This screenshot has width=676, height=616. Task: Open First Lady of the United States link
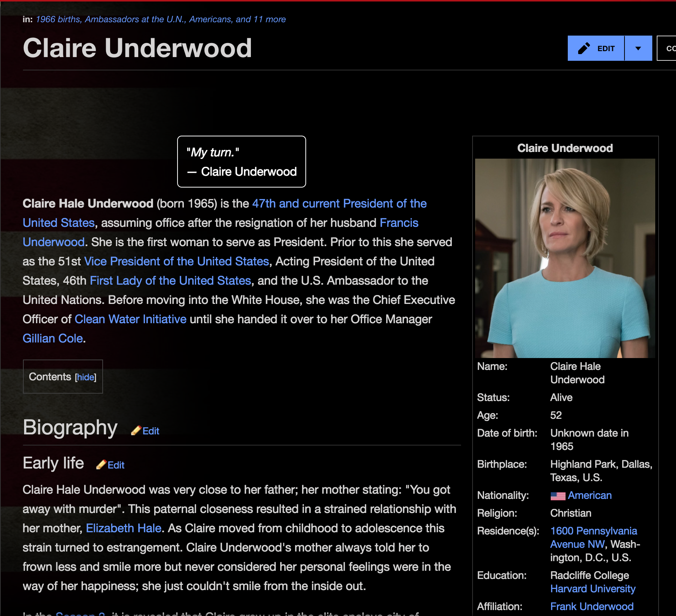pyautogui.click(x=170, y=281)
